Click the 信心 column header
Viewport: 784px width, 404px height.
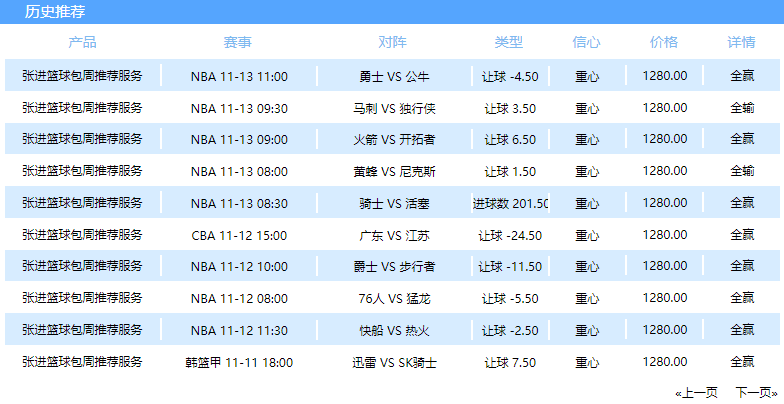(x=586, y=42)
